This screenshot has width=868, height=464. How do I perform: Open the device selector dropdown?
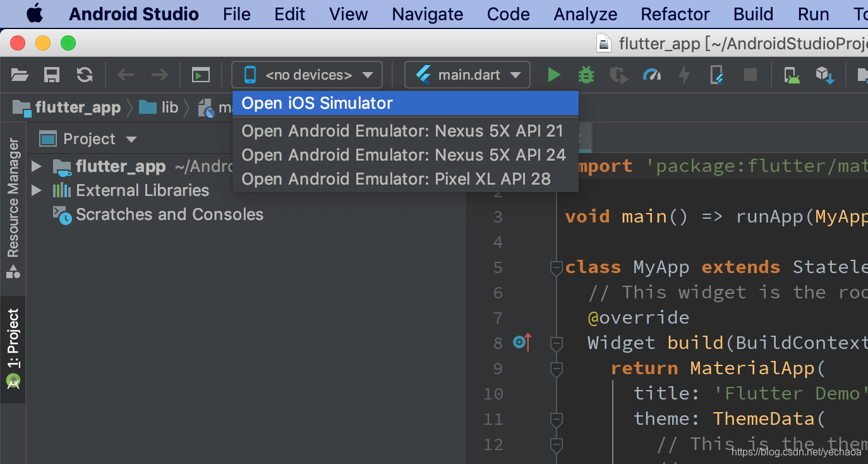[x=307, y=75]
